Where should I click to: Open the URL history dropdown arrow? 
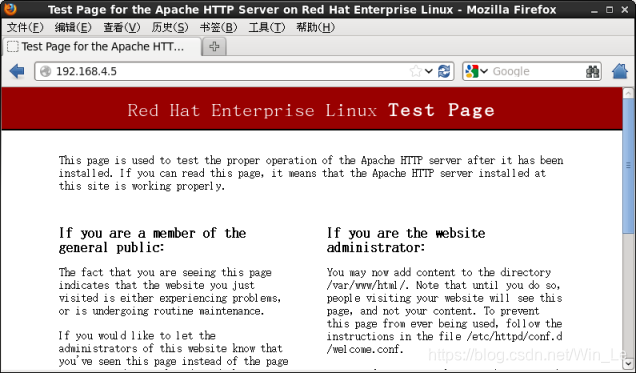429,71
